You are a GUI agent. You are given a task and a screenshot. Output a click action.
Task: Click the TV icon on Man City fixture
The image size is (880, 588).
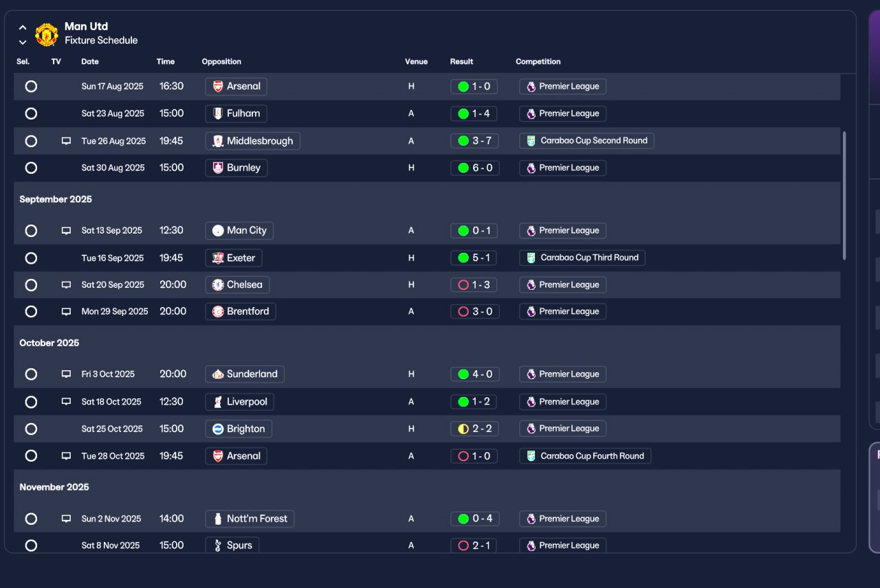click(66, 231)
